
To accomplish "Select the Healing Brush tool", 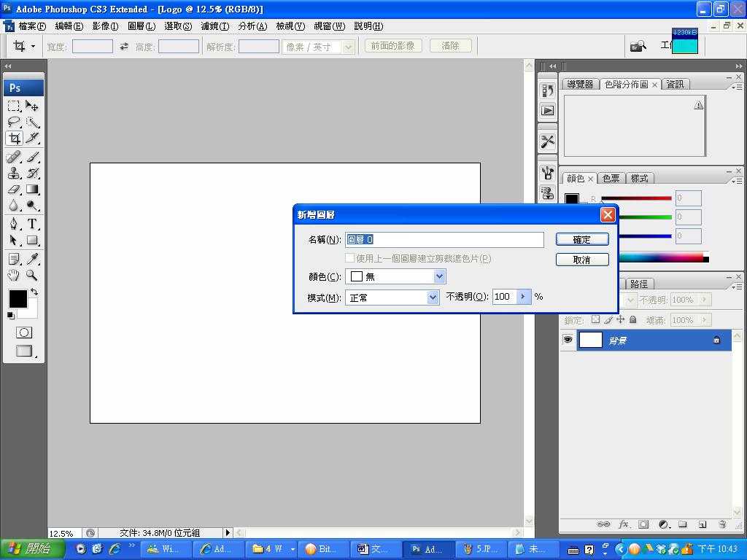I will pyautogui.click(x=14, y=157).
